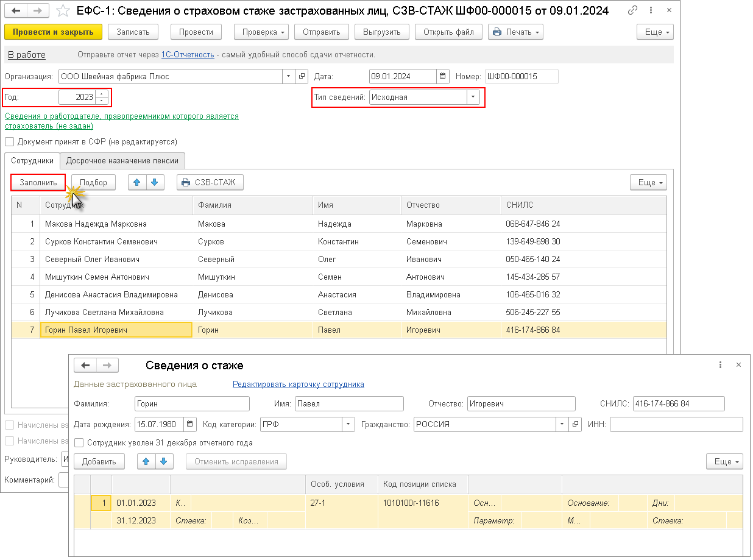Screen dimensions: 753x560
Task: Open 'Редактировать карточку сотрудника' link
Action: click(298, 385)
